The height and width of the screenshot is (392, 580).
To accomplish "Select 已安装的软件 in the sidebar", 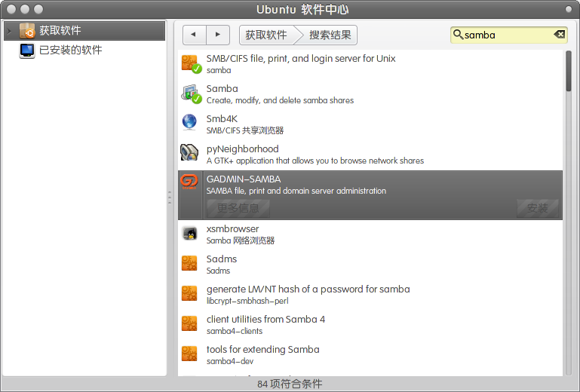I will (x=84, y=51).
